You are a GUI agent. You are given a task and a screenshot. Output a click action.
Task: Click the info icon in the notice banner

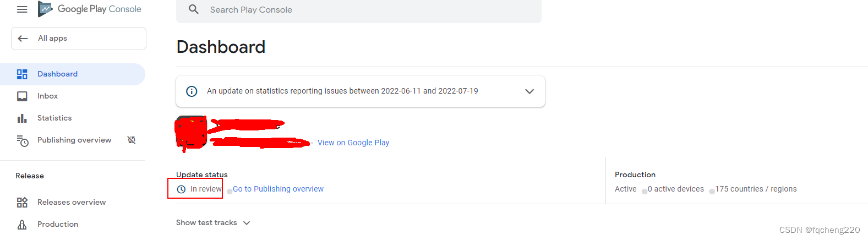[x=192, y=91]
